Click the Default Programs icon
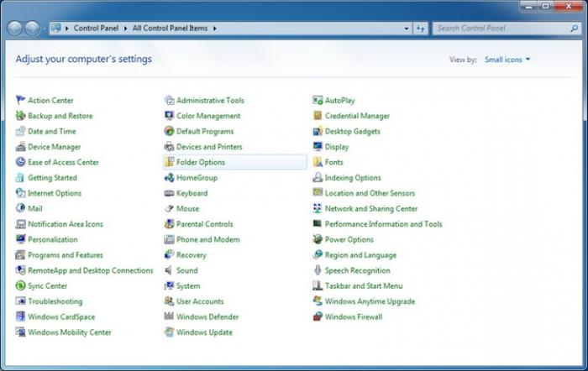 (x=169, y=131)
